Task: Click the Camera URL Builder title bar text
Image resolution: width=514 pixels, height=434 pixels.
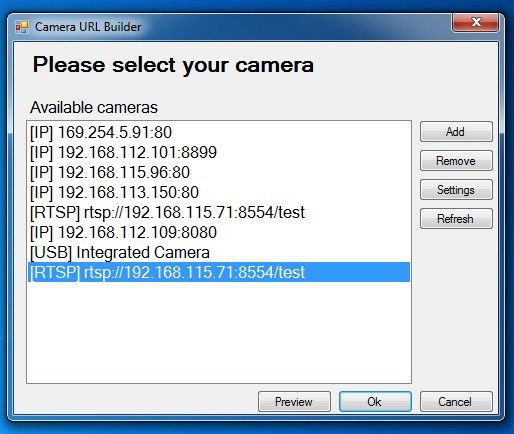Action: coord(88,27)
